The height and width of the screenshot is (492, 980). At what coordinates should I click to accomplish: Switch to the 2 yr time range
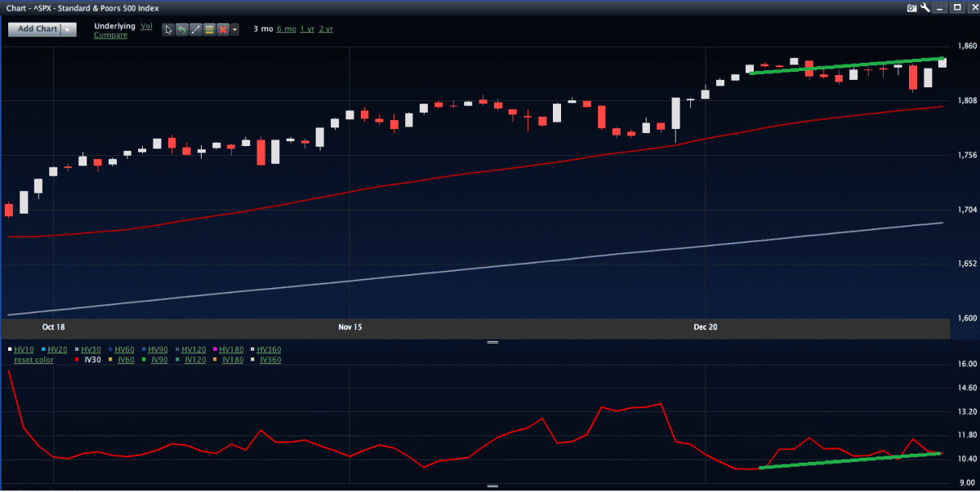pos(326,29)
